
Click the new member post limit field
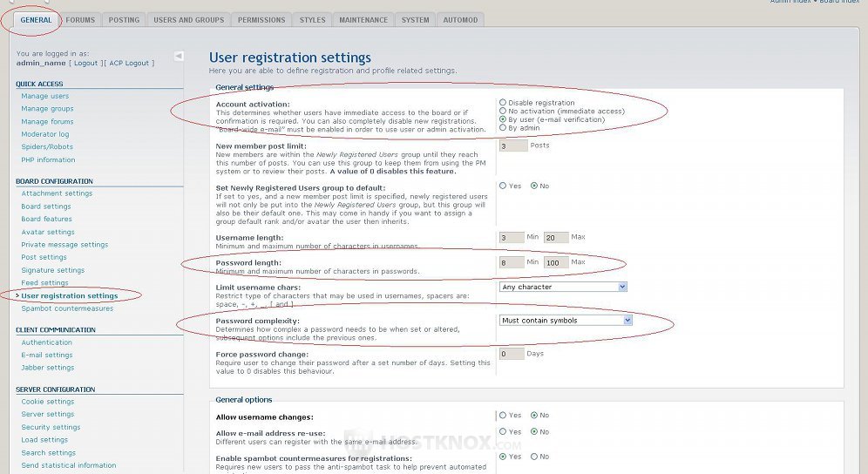[513, 146]
